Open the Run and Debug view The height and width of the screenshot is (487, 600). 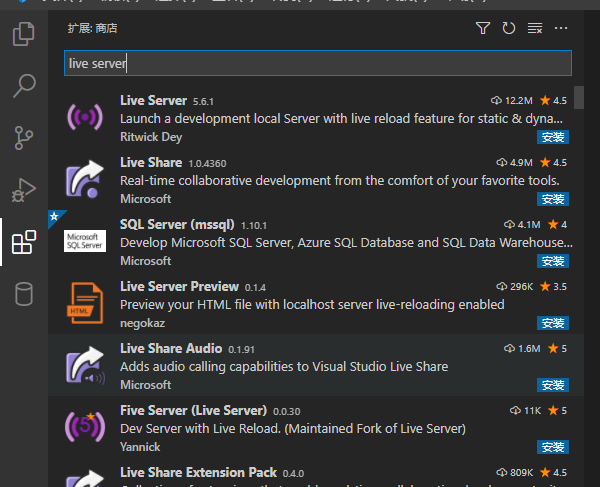pyautogui.click(x=23, y=189)
